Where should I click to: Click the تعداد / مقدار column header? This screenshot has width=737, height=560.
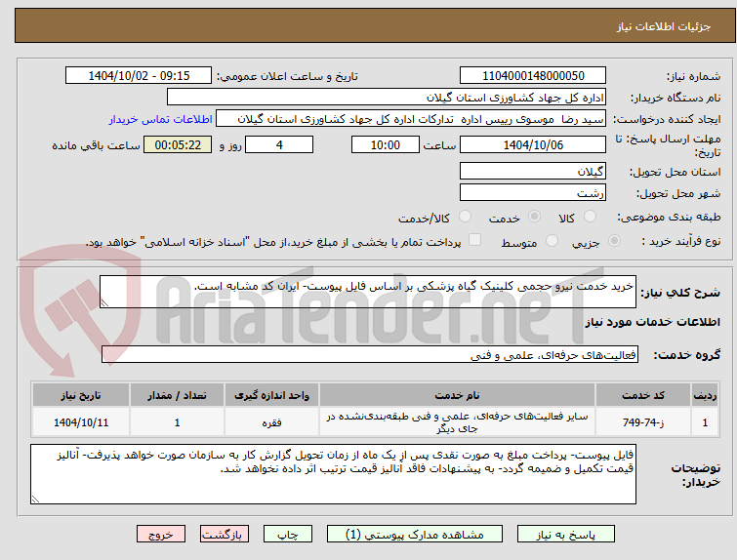178,395
